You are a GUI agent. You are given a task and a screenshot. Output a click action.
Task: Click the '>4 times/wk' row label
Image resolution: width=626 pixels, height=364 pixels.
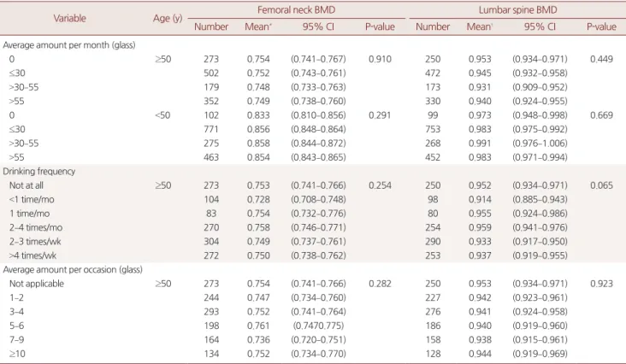[32, 255]
